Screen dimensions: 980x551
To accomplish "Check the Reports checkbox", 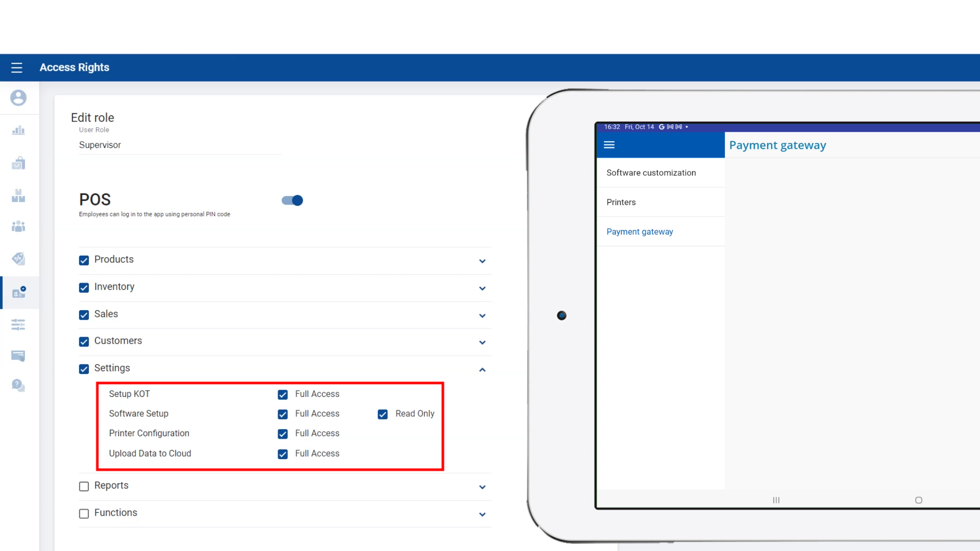I will (84, 487).
